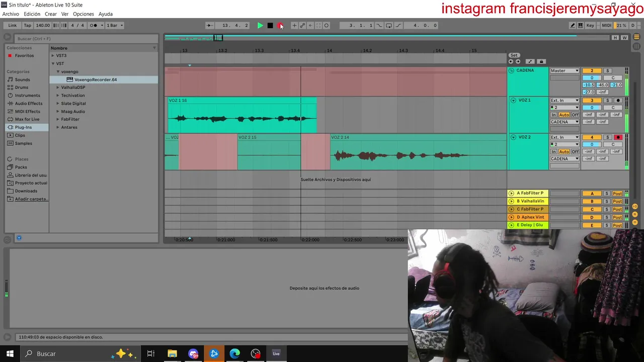644x362 pixels.
Task: Set VOZ 2 monitor to Off
Action: (x=575, y=151)
